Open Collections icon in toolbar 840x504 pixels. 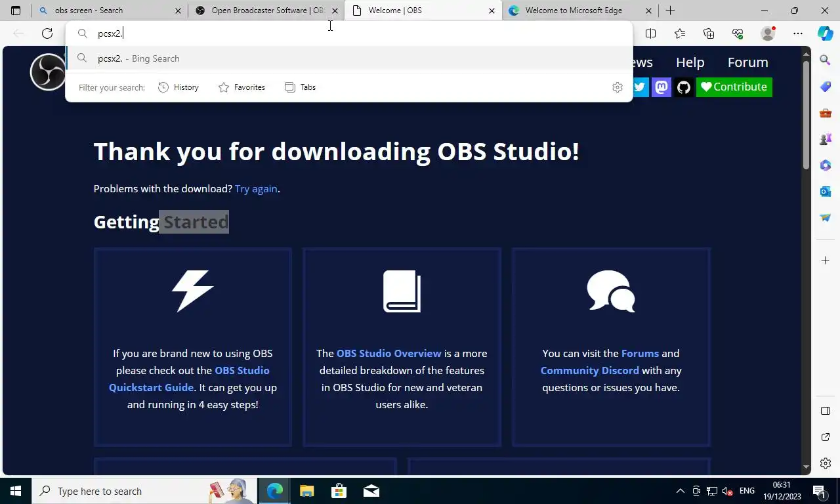(709, 33)
